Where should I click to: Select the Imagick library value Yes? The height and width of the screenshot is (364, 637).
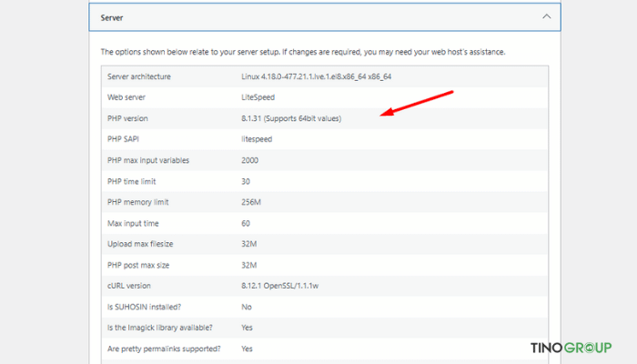(x=247, y=328)
